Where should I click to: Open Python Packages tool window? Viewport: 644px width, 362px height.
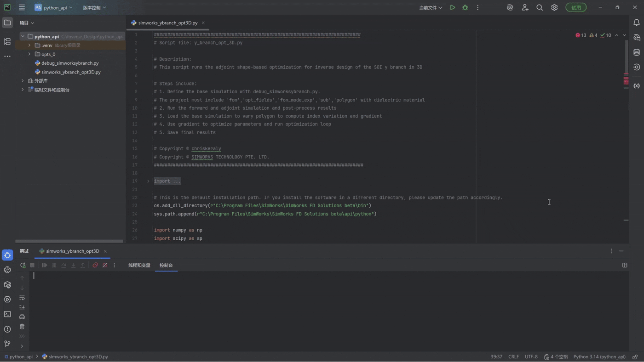(7, 284)
